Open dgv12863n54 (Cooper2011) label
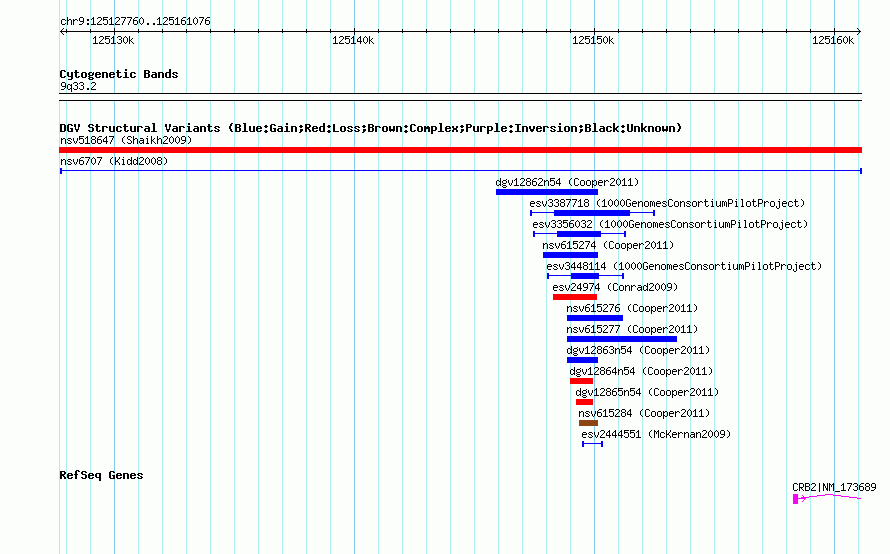890x554 pixels. point(638,350)
